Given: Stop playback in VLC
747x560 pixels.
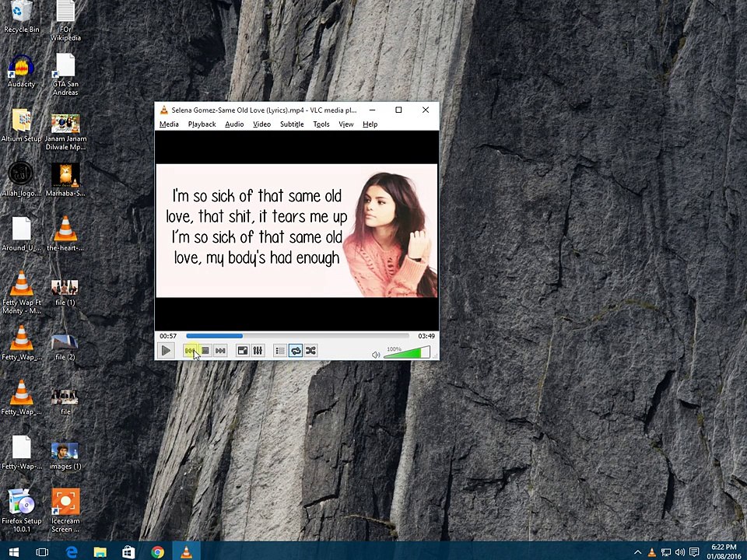Looking at the screenshot, I should tap(205, 351).
